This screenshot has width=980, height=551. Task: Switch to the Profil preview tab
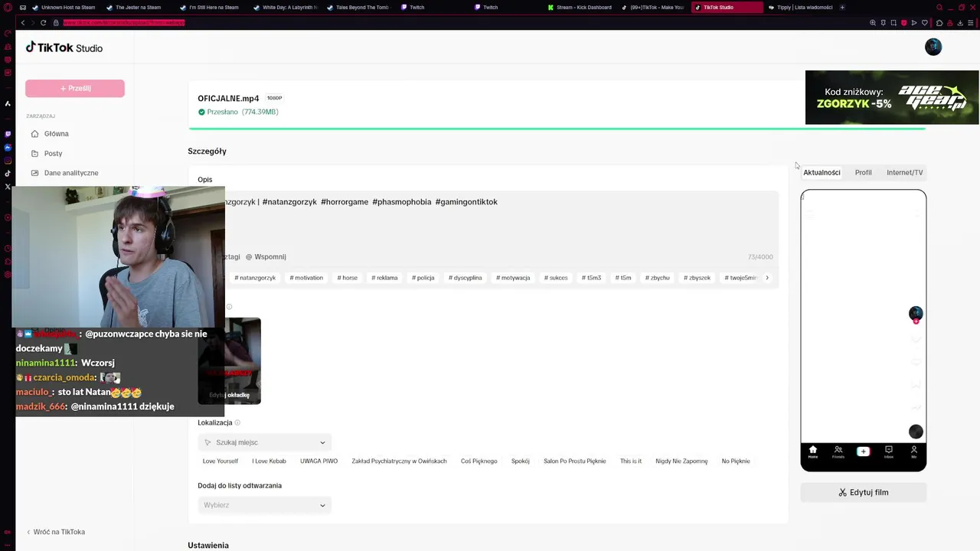point(863,172)
